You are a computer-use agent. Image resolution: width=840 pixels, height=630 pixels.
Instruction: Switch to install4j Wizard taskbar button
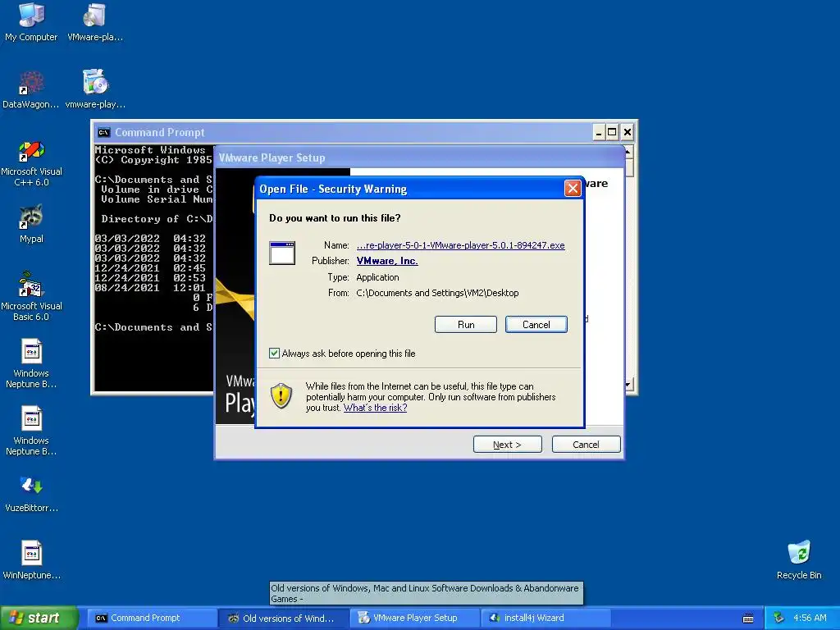[546, 619]
